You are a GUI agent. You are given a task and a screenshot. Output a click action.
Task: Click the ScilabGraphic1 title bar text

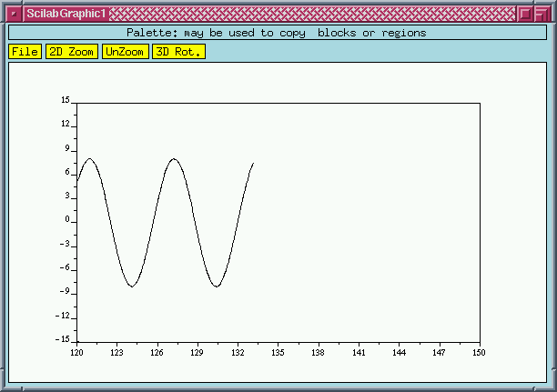66,14
